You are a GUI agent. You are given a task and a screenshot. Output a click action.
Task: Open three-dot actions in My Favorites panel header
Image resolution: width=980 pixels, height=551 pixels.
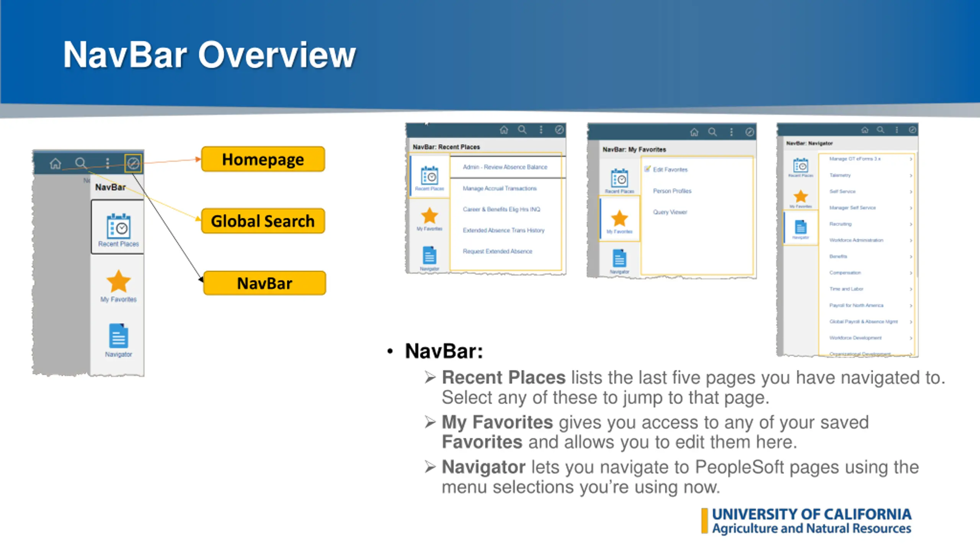pos(731,132)
